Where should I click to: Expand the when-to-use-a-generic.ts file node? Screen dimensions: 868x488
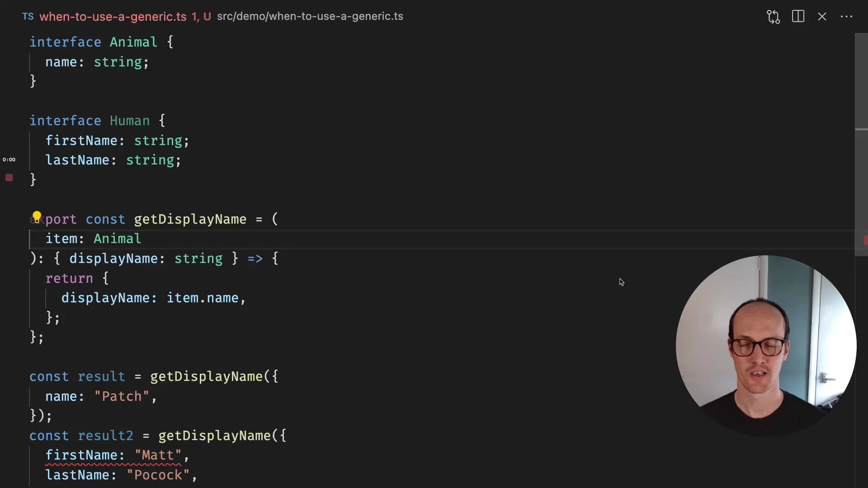(113, 16)
